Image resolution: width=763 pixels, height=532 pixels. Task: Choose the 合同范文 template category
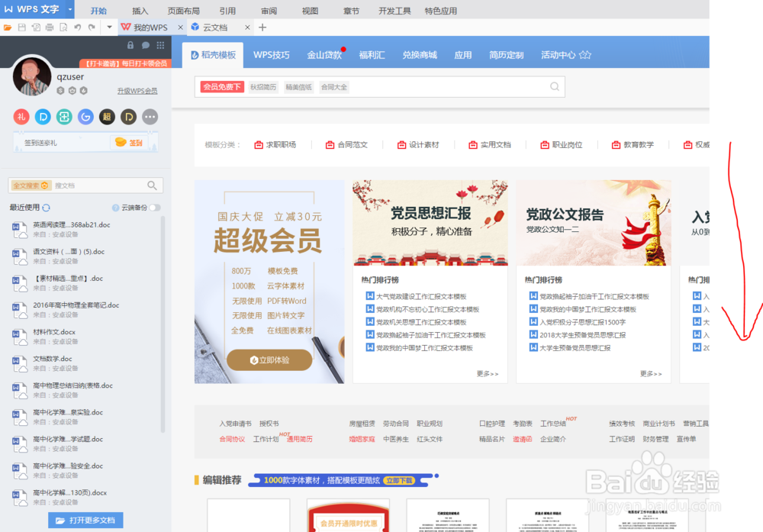(x=346, y=144)
